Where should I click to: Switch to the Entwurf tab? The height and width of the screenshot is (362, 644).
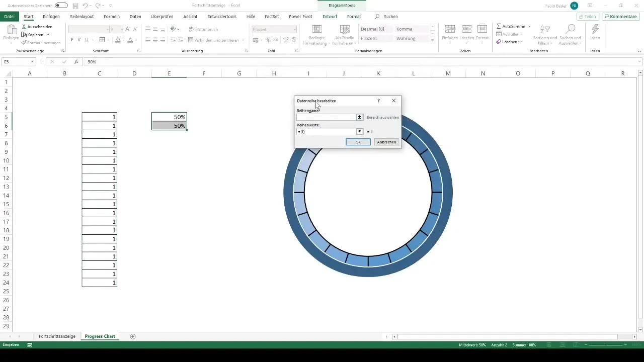click(330, 17)
